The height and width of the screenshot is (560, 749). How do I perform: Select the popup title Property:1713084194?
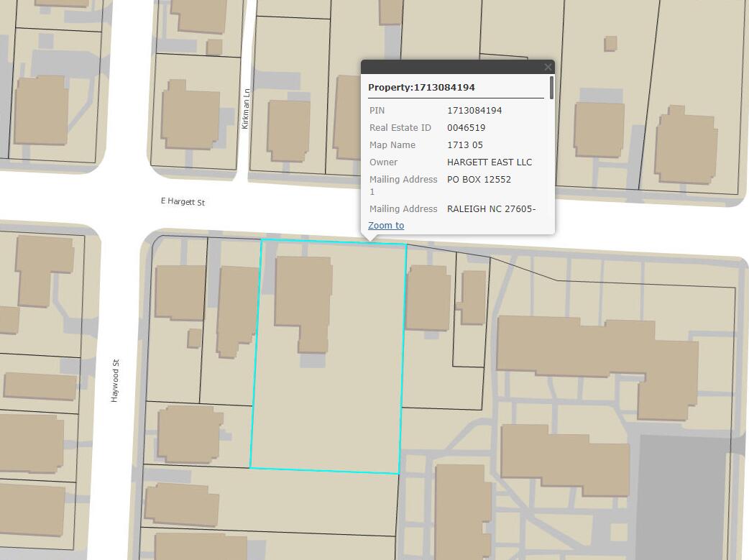(421, 88)
